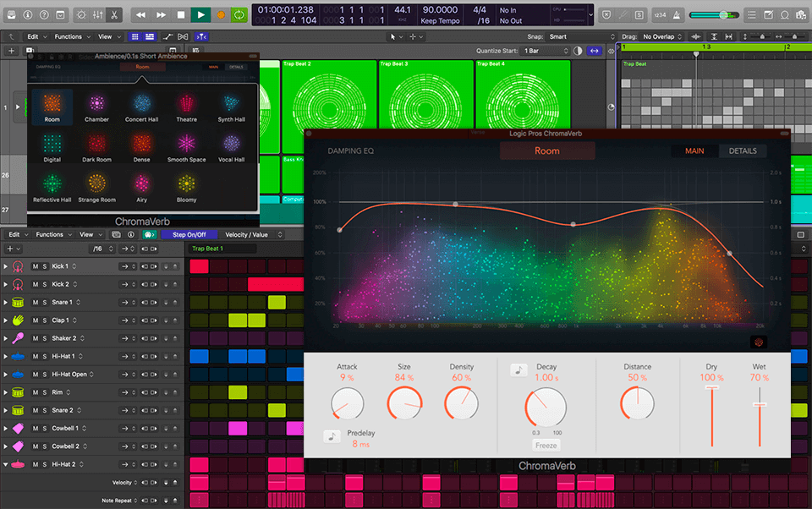Pick the Airy reverb type
Image resolution: width=812 pixels, height=509 pixels.
coord(141,183)
